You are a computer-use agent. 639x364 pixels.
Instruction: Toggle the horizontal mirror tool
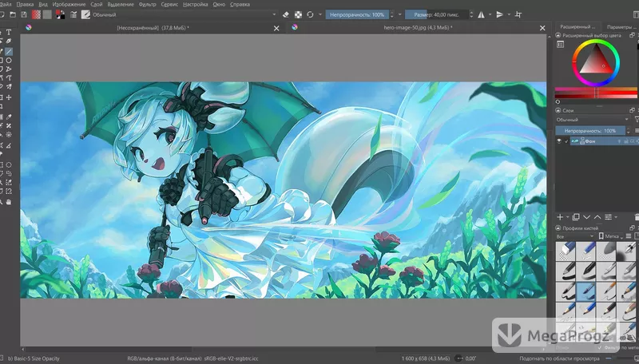(482, 14)
